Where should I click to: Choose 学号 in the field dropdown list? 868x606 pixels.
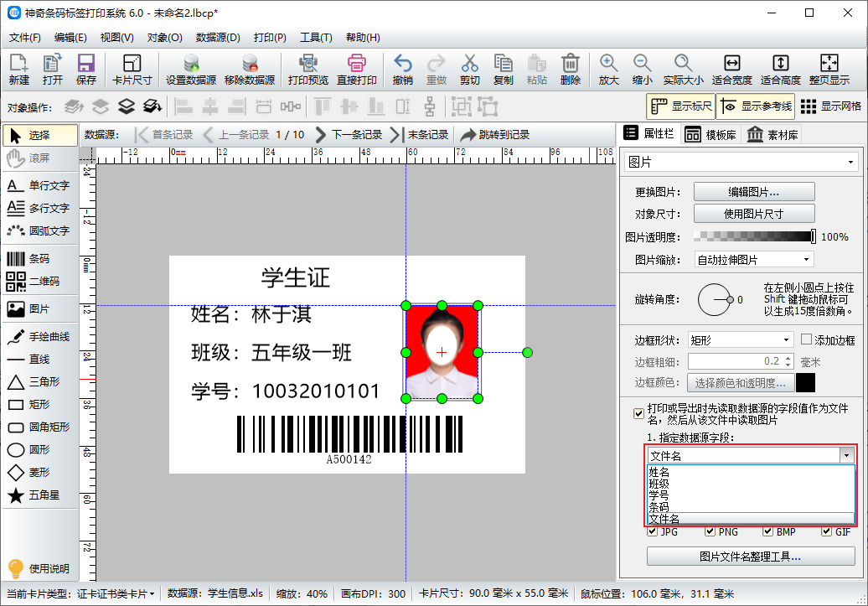(x=659, y=495)
